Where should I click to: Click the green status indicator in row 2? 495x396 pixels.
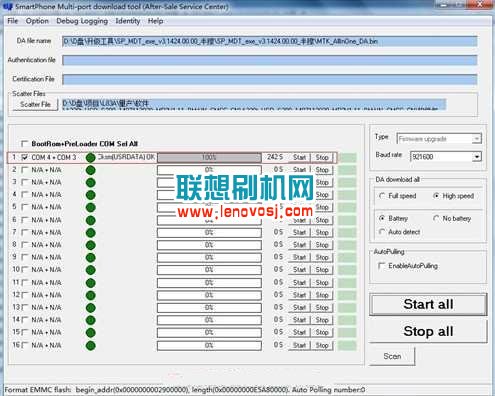tap(90, 170)
